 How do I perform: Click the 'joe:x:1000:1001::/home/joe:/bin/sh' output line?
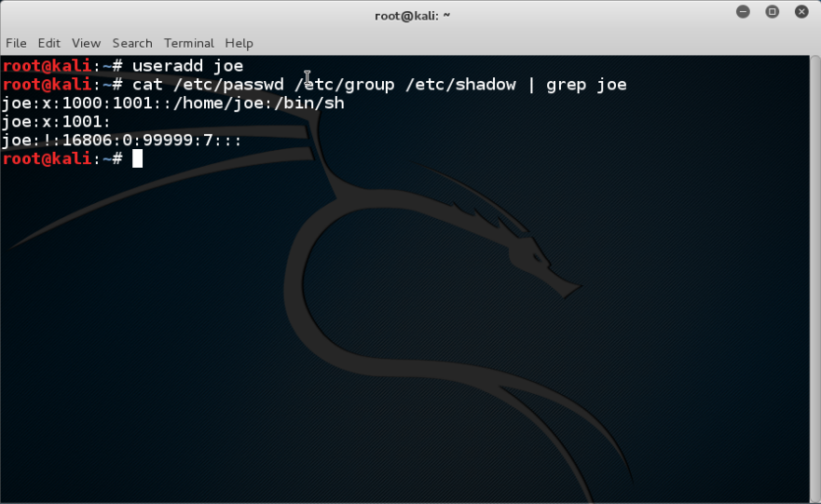click(x=173, y=103)
